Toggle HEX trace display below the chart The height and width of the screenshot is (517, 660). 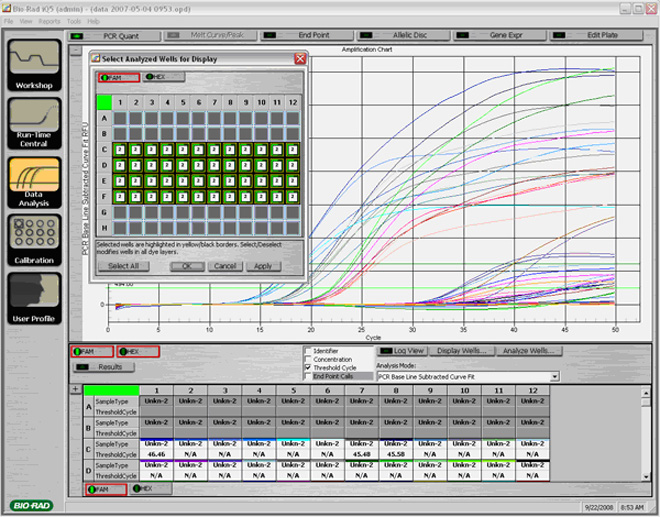(x=138, y=351)
